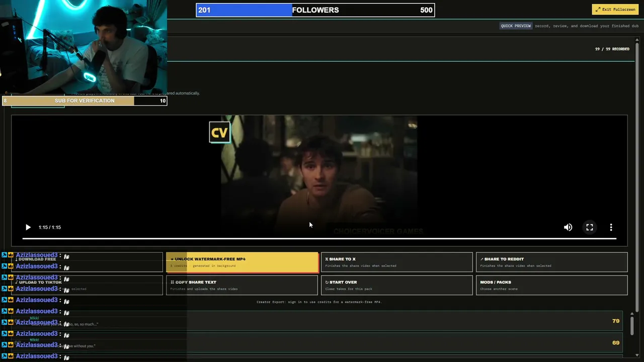Click the Download Free button
The height and width of the screenshot is (362, 644).
[87, 262]
